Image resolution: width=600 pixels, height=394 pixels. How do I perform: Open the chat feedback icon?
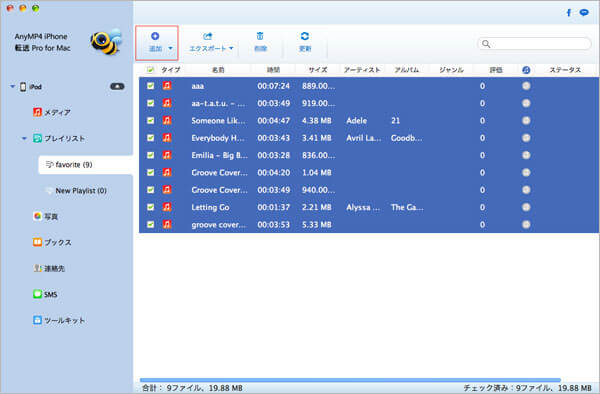(x=584, y=13)
